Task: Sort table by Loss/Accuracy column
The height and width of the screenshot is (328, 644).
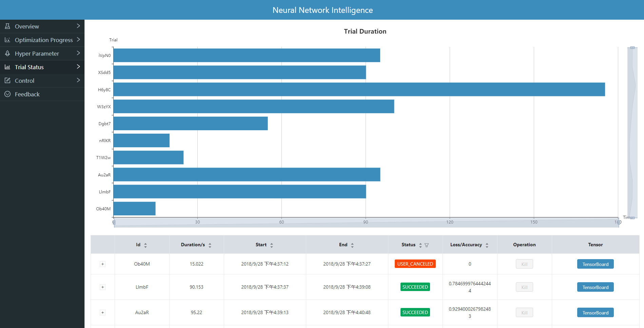Action: (x=487, y=245)
